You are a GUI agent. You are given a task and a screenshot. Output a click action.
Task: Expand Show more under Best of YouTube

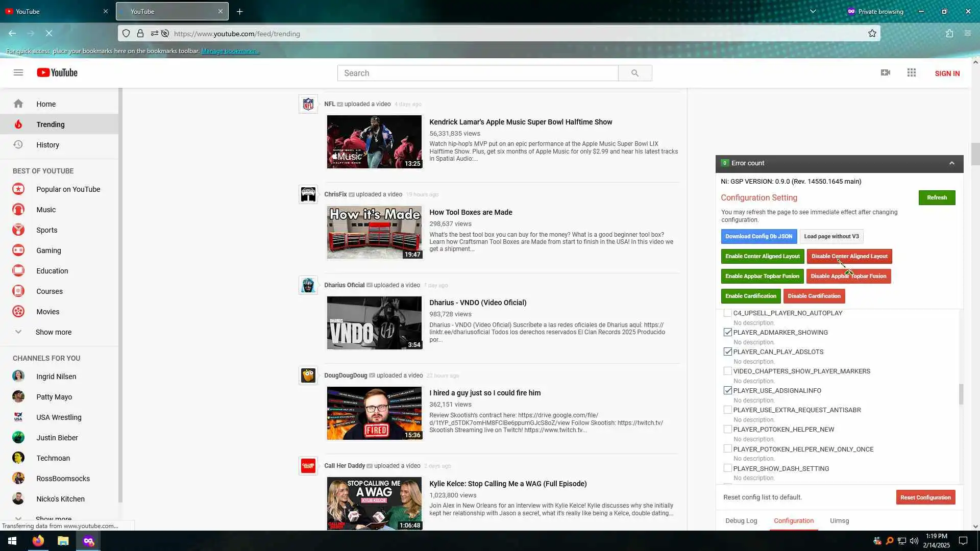click(53, 332)
